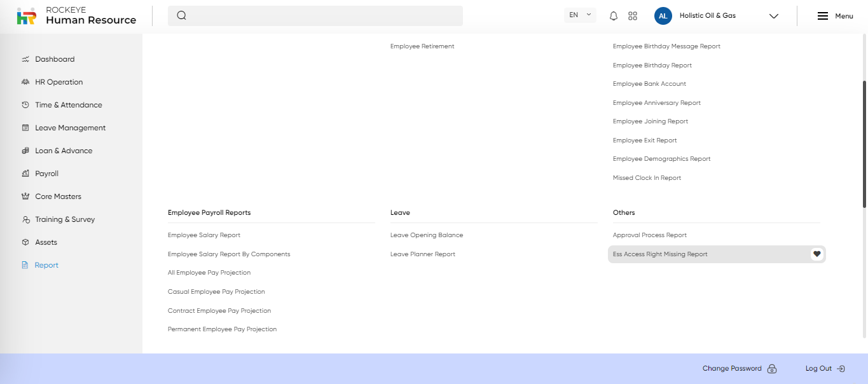The image size is (868, 384).
Task: Click the Dashboard sidebar icon
Action: [x=25, y=59]
